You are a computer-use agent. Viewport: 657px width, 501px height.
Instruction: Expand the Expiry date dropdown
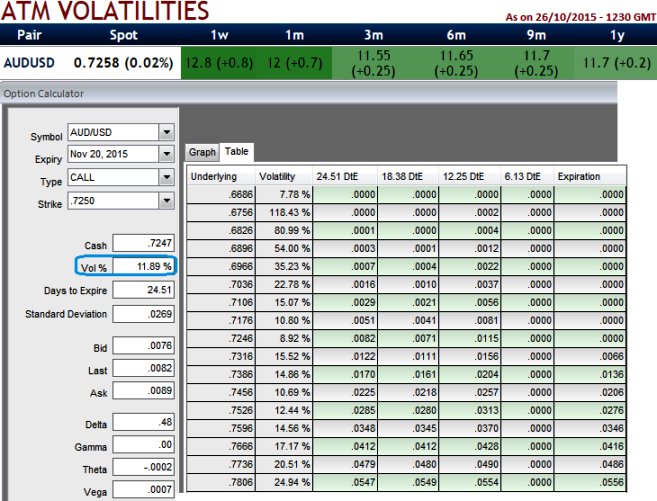166,154
